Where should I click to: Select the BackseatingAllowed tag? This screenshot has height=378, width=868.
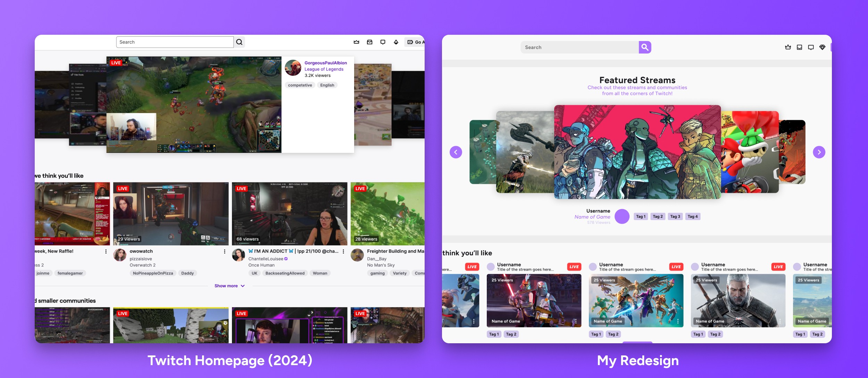click(x=285, y=273)
